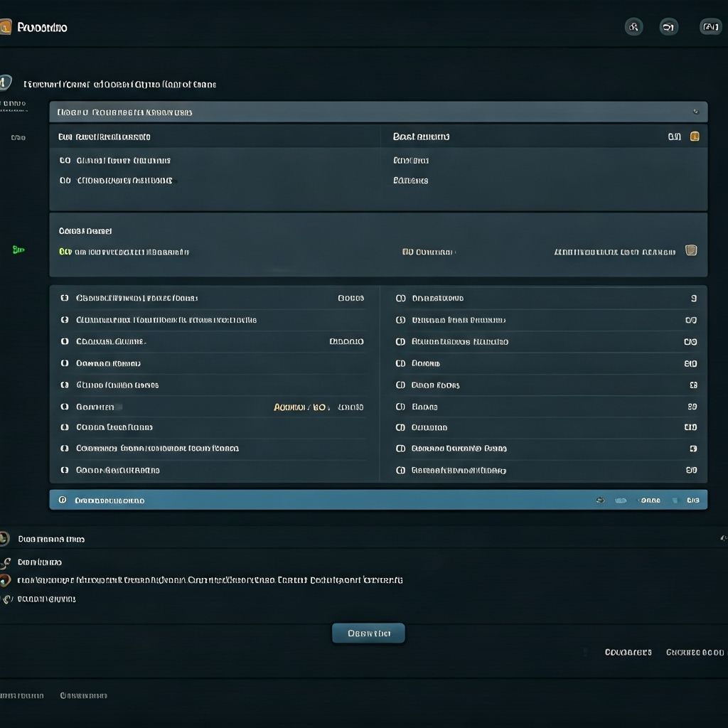Expand the chevron at the right of the gray panel header

click(695, 112)
